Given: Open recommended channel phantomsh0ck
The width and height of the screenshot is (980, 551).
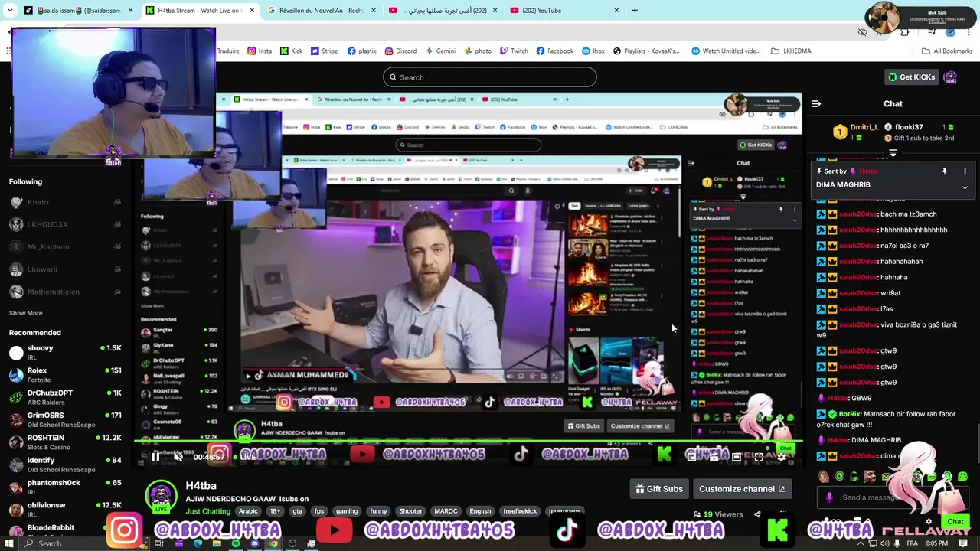Looking at the screenshot, I should click(65, 487).
